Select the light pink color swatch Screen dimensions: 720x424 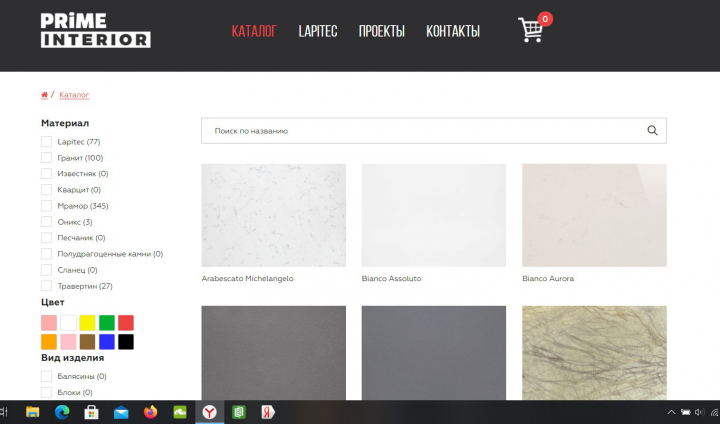(68, 342)
